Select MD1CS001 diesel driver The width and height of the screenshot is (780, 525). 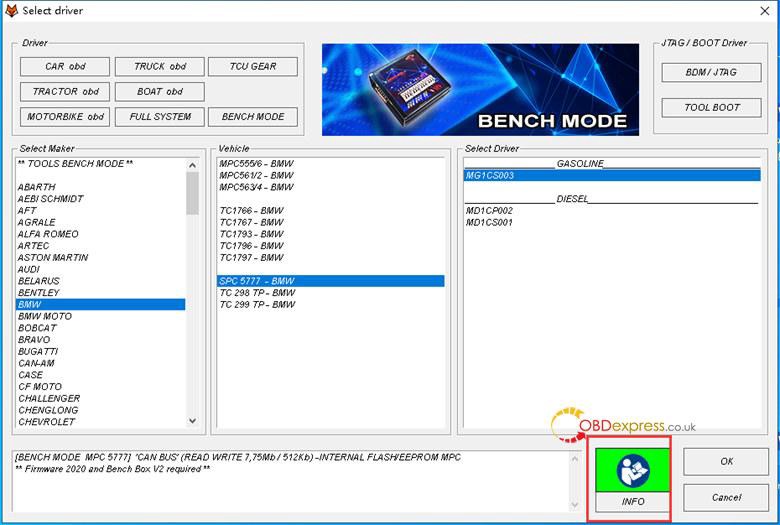(612, 222)
